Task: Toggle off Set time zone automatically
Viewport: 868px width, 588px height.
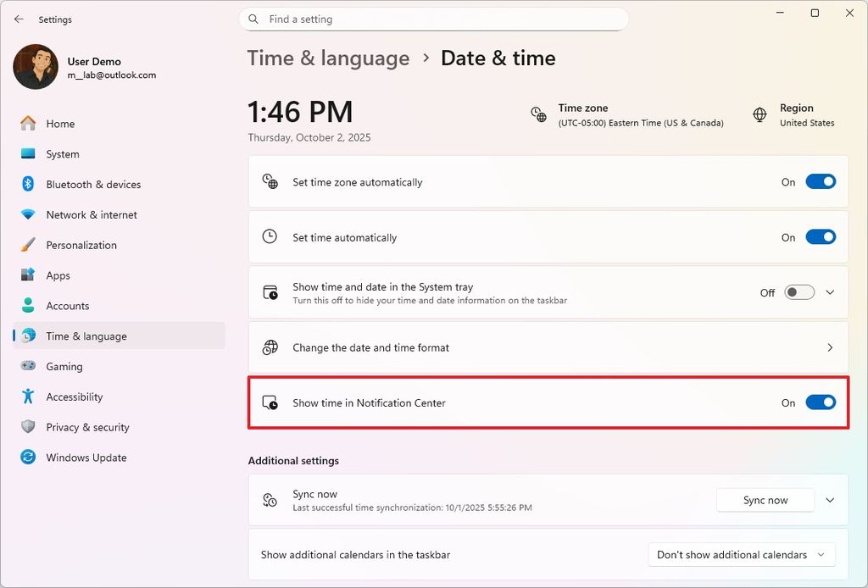Action: click(820, 181)
